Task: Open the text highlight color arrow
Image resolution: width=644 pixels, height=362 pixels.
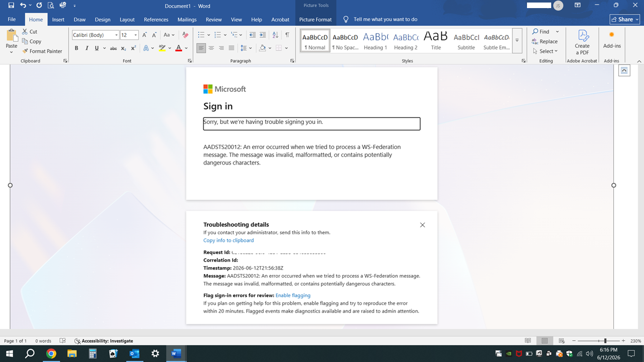Action: click(x=169, y=48)
